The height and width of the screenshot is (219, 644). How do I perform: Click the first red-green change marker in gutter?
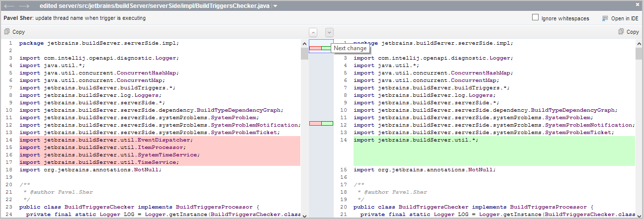pos(321,48)
